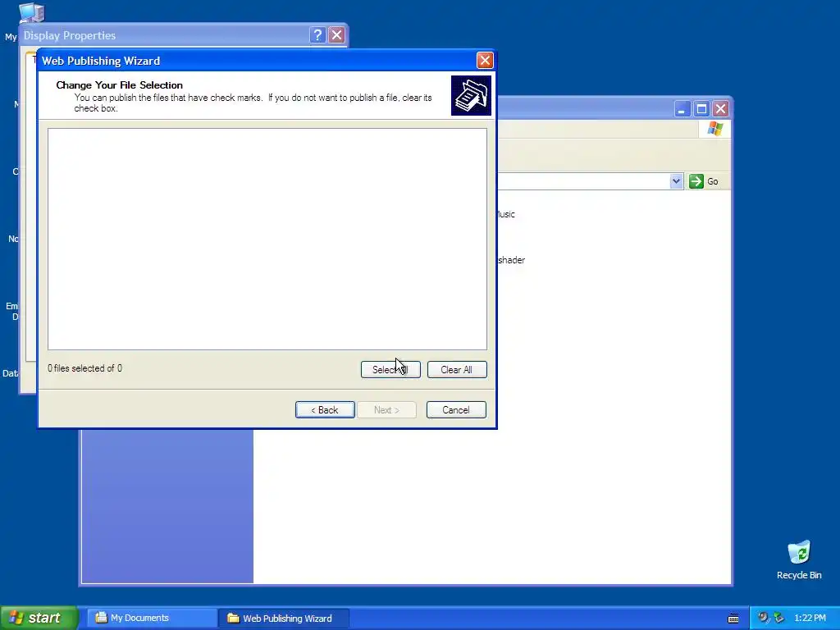840x630 pixels.
Task: Click the 1:22 PM clock
Action: 810,619
